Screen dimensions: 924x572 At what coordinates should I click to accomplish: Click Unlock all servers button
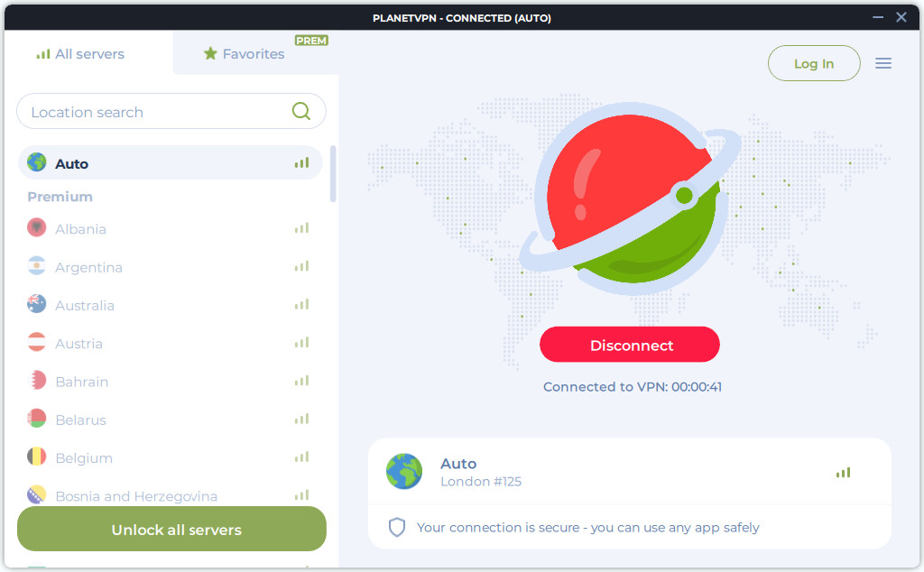pyautogui.click(x=171, y=530)
